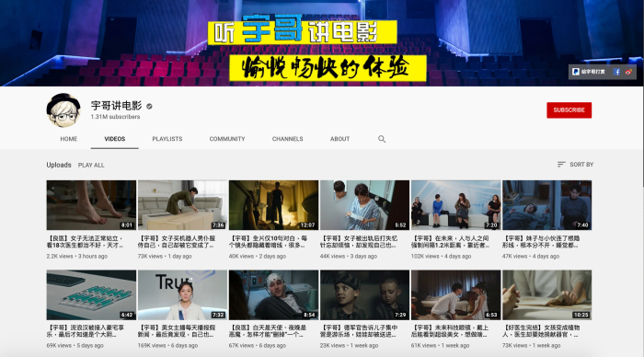
Task: Open the 8:54 video thumbnail with hospital patient
Action: 273,294
